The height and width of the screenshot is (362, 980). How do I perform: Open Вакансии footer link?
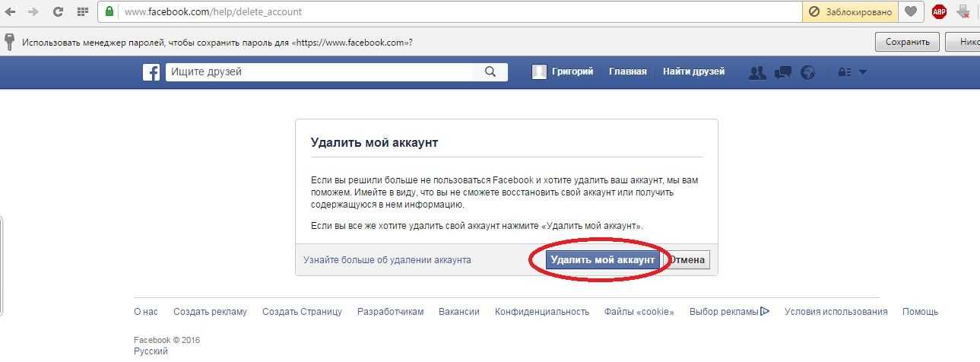[x=459, y=312]
